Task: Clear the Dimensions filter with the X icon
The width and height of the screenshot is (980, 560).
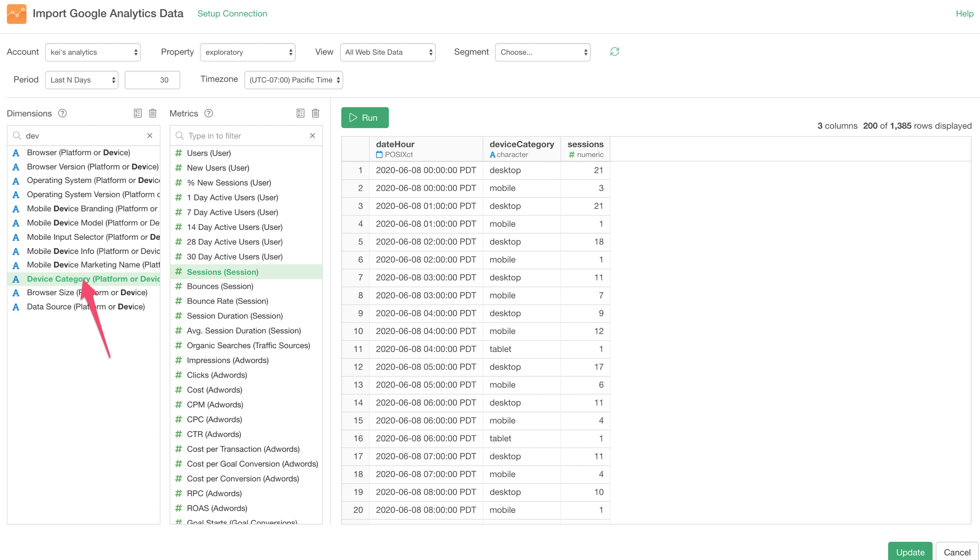Action: point(150,135)
